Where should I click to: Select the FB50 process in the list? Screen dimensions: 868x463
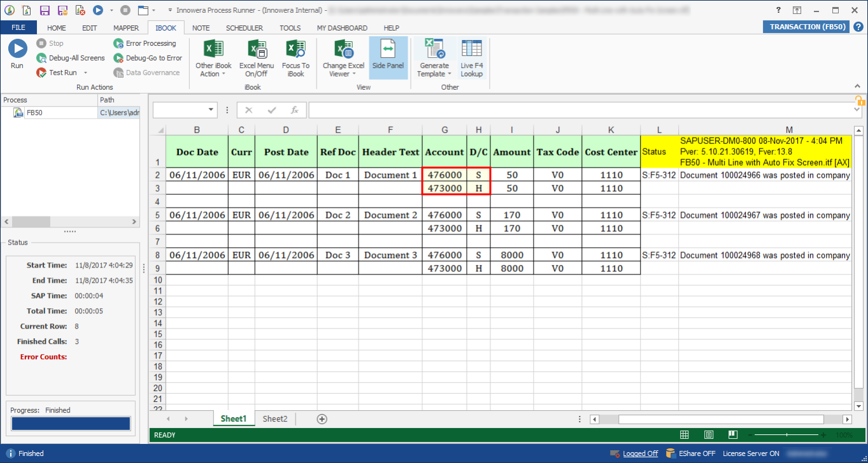pos(34,113)
